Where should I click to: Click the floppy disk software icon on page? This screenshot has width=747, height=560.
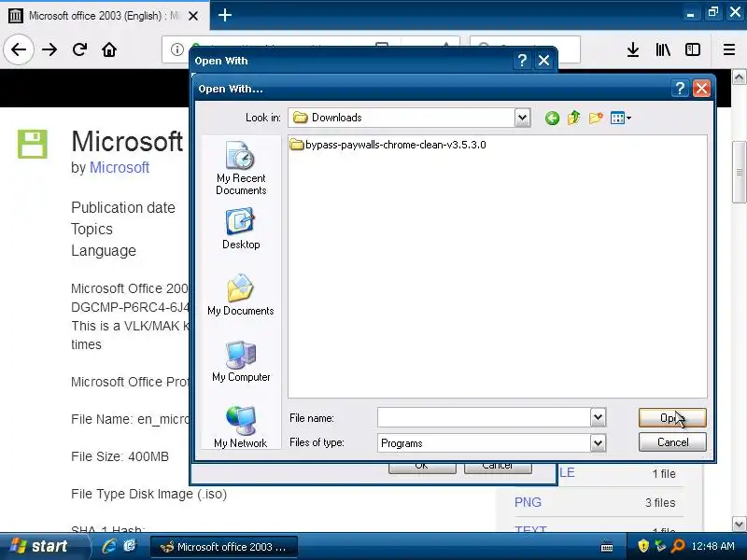tap(33, 144)
